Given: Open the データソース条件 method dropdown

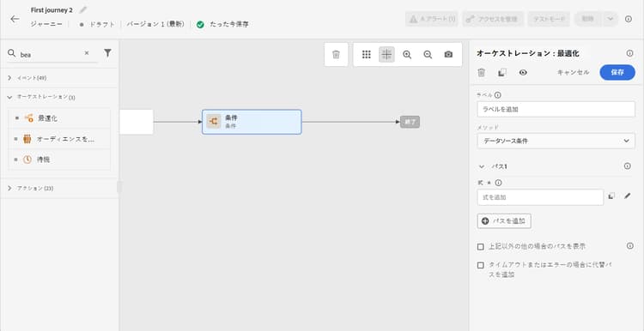Looking at the screenshot, I should pyautogui.click(x=556, y=141).
